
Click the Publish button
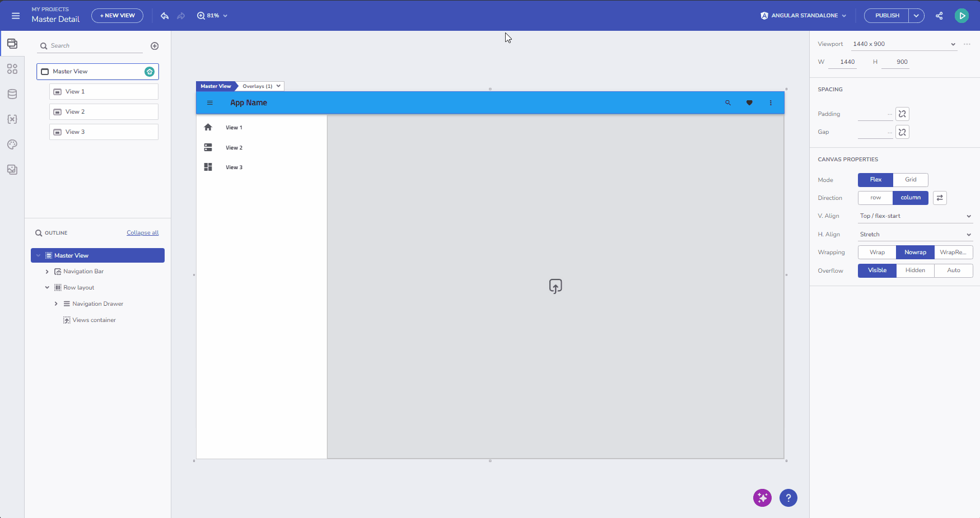point(887,16)
